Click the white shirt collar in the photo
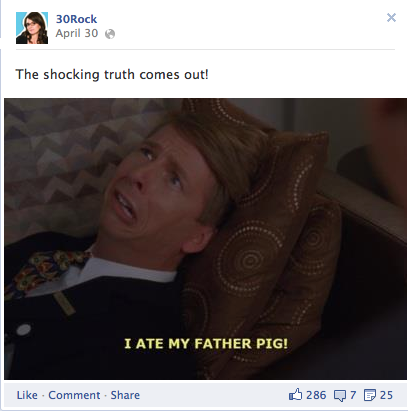408x411 pixels. [128, 270]
